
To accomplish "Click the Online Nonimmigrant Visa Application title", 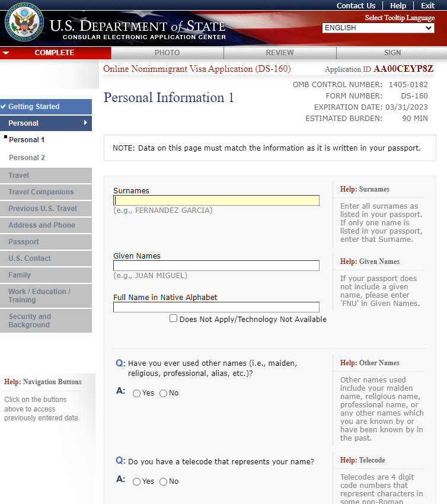I will [x=197, y=69].
